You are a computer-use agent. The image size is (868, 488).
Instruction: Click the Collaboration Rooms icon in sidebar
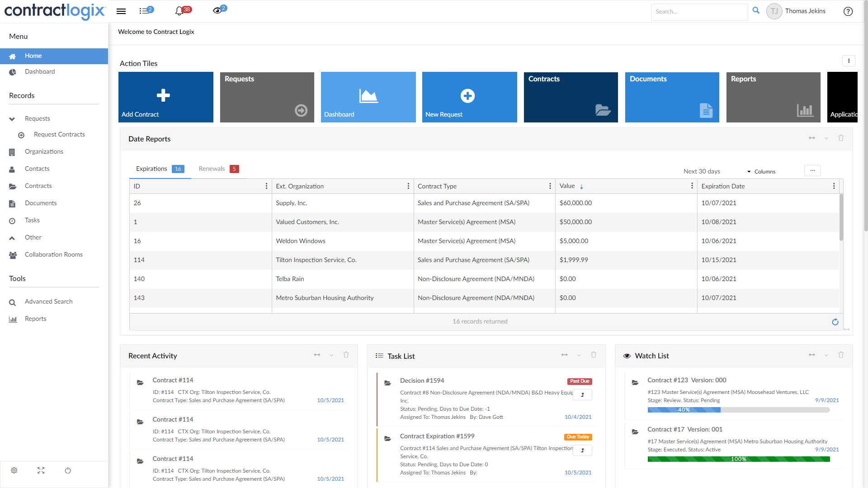pyautogui.click(x=13, y=254)
